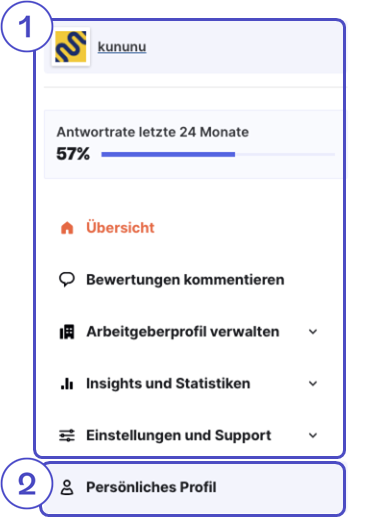This screenshot has width=371, height=530.
Task: Click the Antwortrate progress bar
Action: tap(218, 154)
